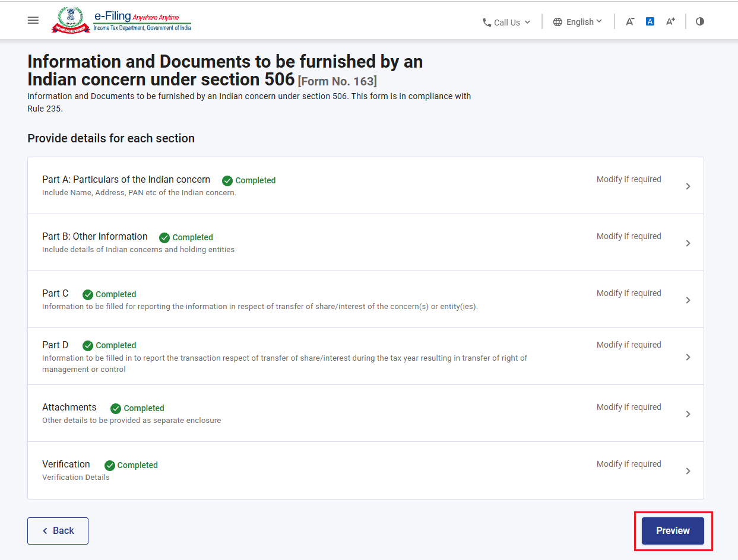The width and height of the screenshot is (738, 560).
Task: Expand Part A using its chevron arrow
Action: click(x=688, y=186)
